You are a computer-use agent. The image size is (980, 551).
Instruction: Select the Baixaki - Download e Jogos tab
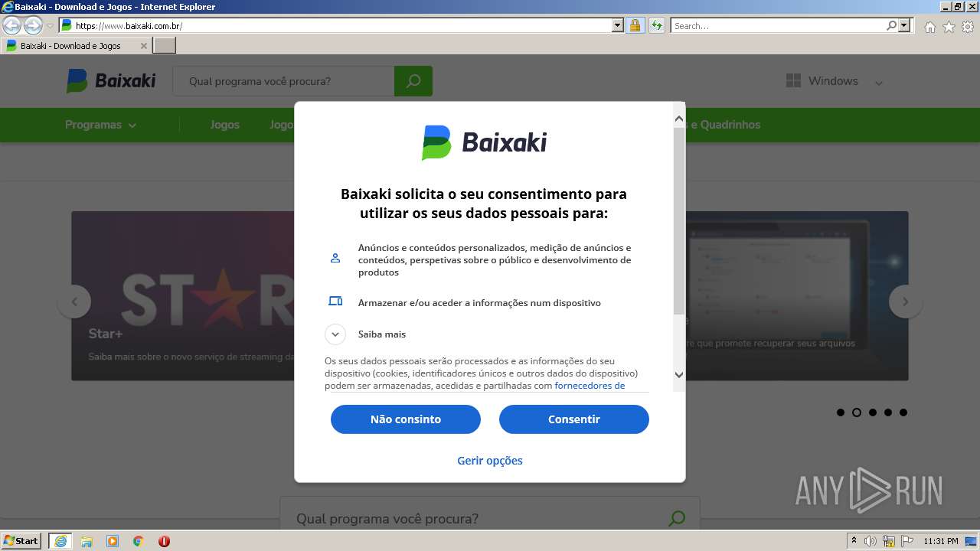coord(75,46)
